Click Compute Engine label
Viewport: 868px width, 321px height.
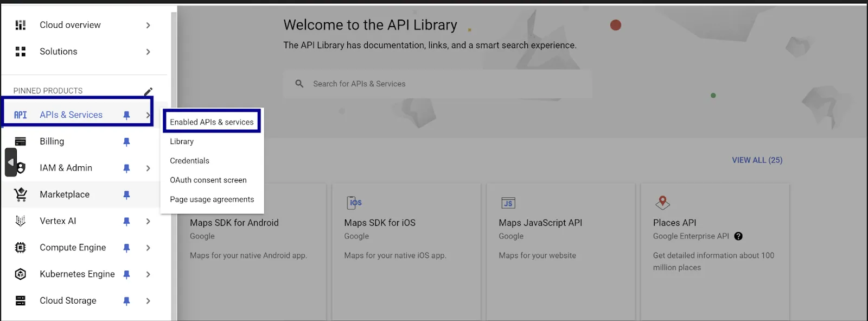point(73,248)
